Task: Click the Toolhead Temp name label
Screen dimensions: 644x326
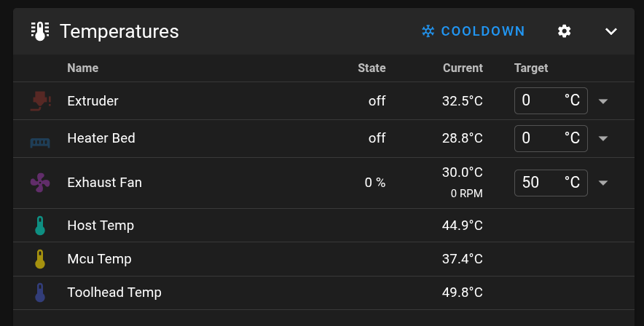Action: (114, 293)
